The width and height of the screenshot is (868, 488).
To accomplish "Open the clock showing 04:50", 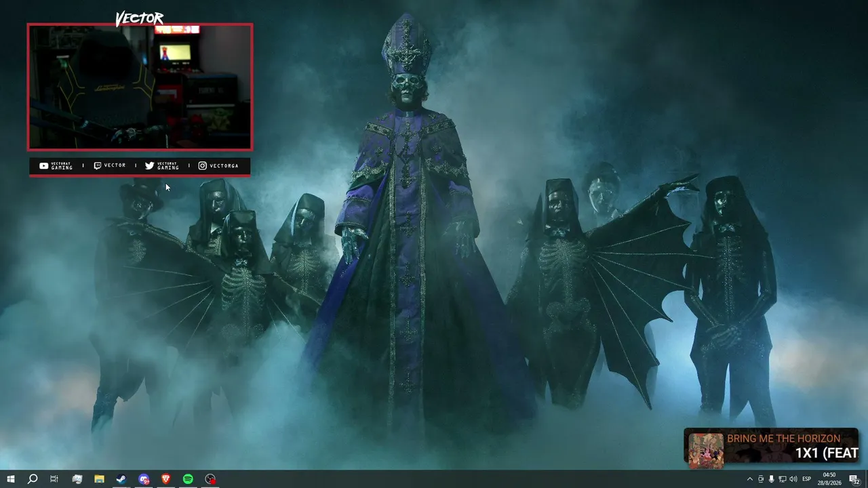I will point(829,479).
